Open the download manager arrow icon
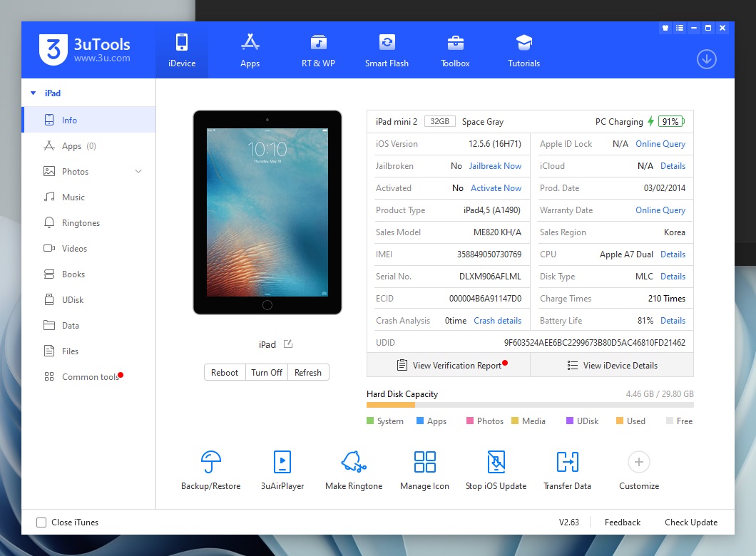Screen dimensions: 756x556 706,59
